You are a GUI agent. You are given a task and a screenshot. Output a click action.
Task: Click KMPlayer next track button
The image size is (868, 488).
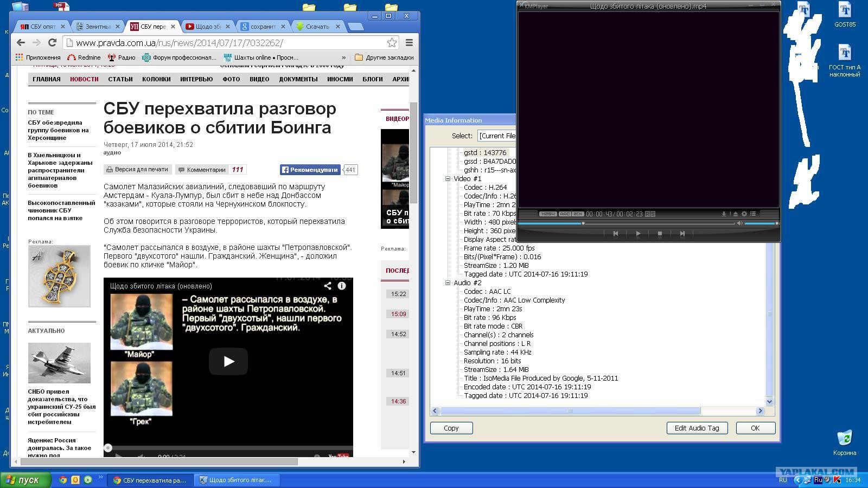point(682,234)
